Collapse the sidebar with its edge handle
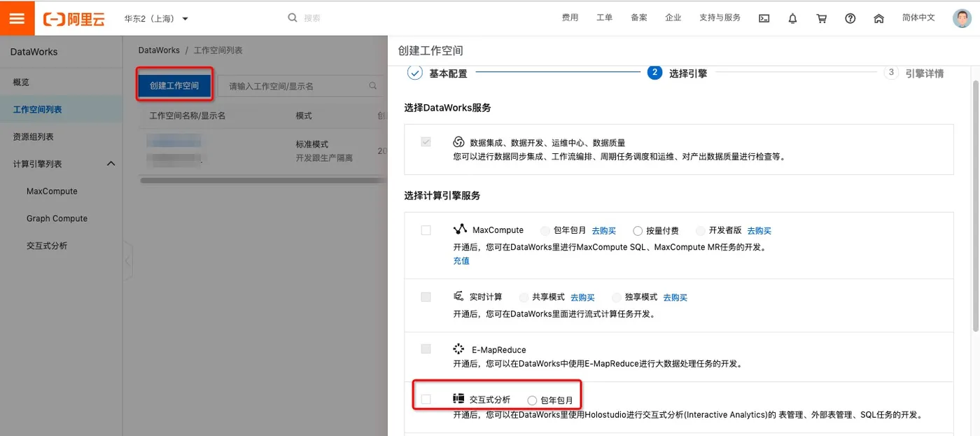The image size is (980, 436). pyautogui.click(x=127, y=261)
